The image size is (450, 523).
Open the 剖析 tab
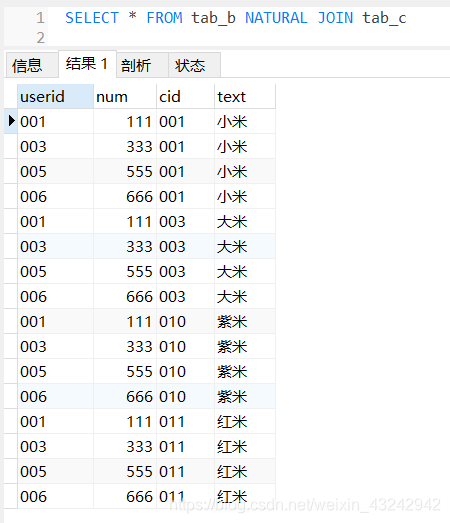(x=142, y=65)
